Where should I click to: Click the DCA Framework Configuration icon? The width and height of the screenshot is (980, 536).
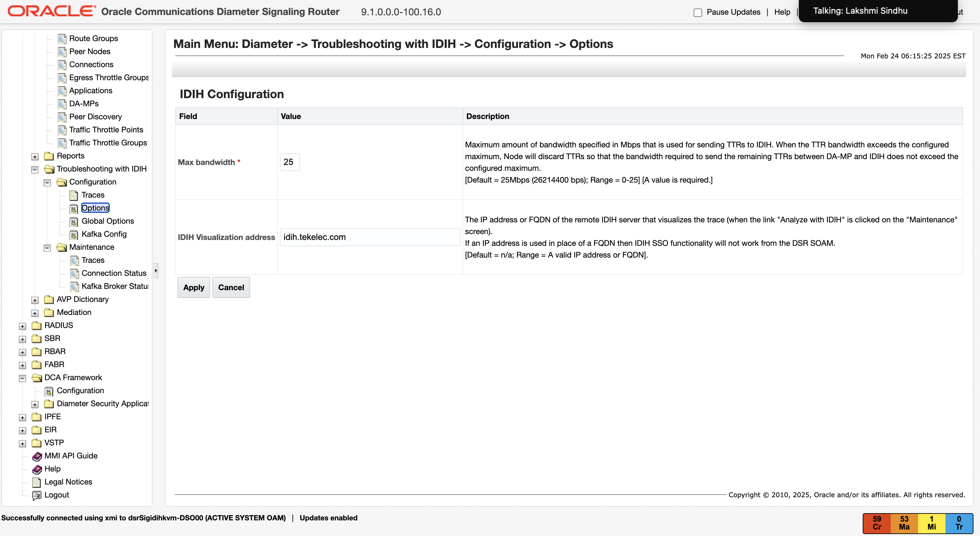(49, 391)
